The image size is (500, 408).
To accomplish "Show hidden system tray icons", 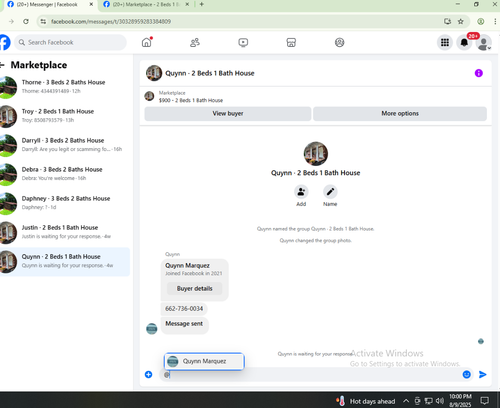I will coord(406,401).
